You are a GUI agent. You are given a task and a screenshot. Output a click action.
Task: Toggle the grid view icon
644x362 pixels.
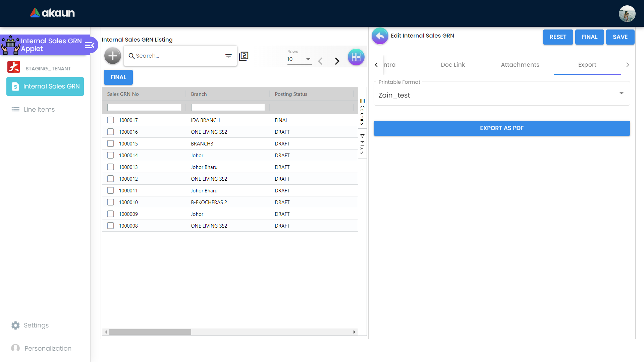pos(356,57)
